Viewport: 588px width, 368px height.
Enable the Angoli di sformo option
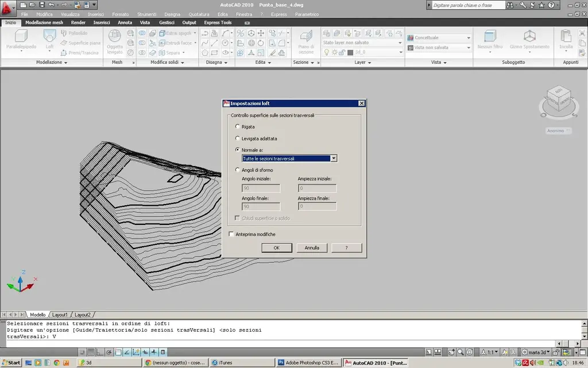click(237, 170)
